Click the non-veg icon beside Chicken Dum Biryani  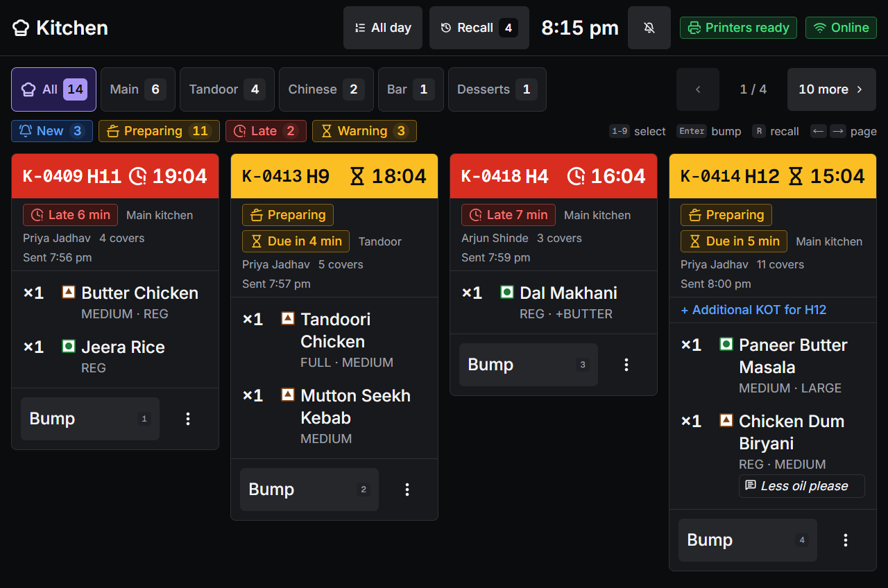(726, 420)
